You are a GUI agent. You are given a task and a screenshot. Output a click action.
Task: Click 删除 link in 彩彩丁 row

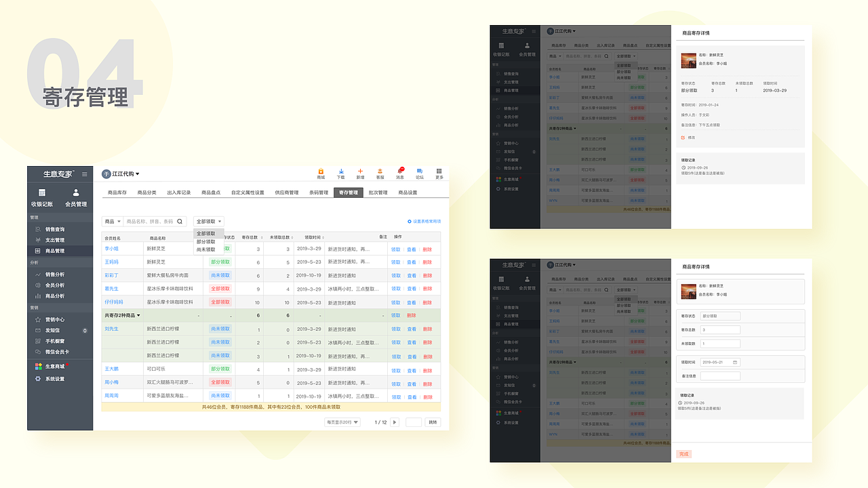(427, 276)
